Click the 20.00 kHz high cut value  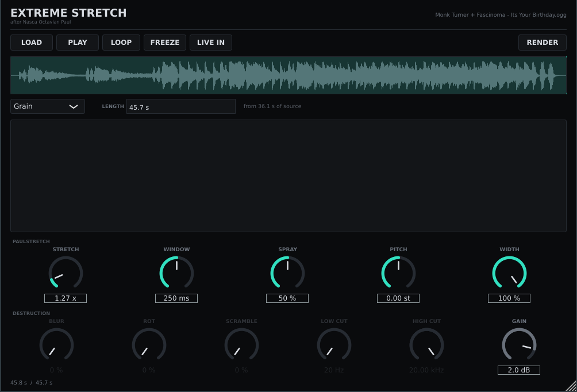426,370
